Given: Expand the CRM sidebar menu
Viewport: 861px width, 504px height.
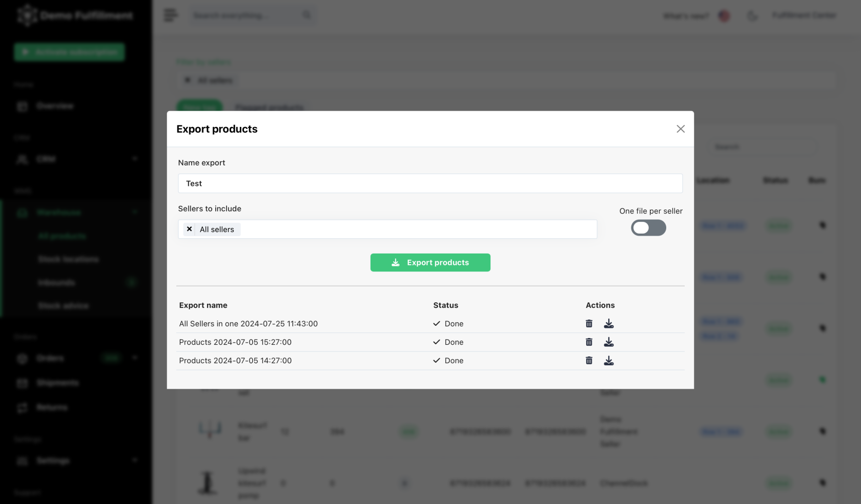Looking at the screenshot, I should tap(77, 159).
